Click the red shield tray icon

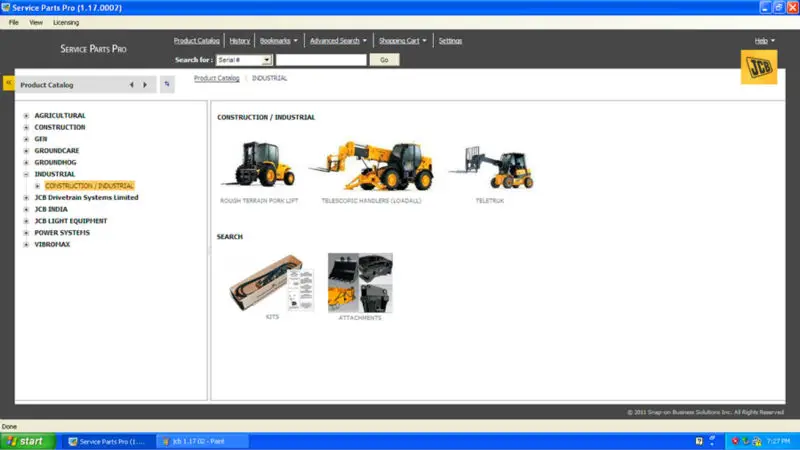coord(735,441)
